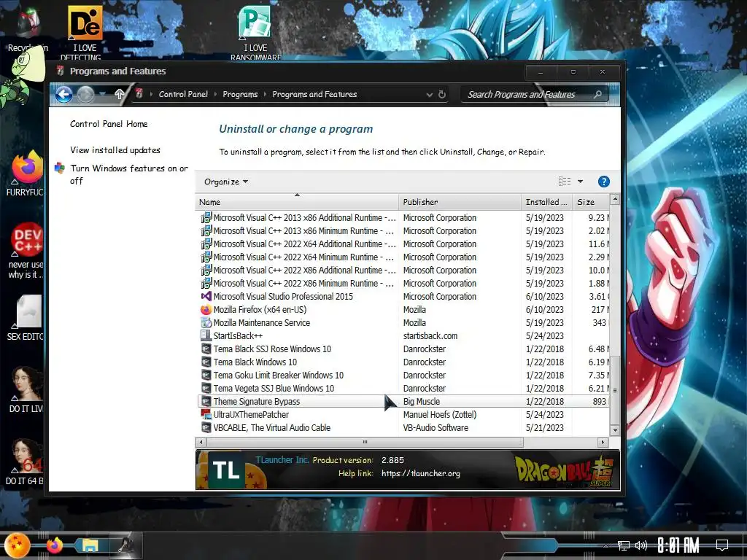Click the Manuel Hoefs (Zottel) publisher cell

(x=440, y=414)
